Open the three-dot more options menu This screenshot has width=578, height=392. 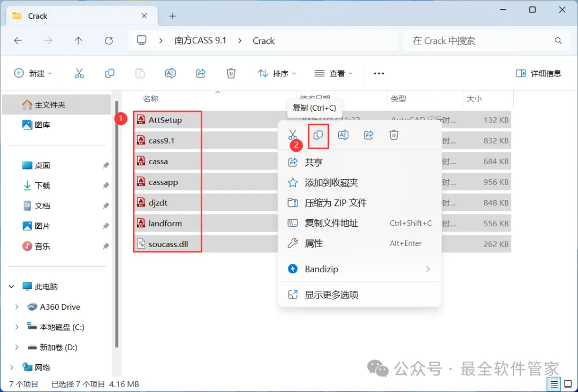click(x=379, y=73)
